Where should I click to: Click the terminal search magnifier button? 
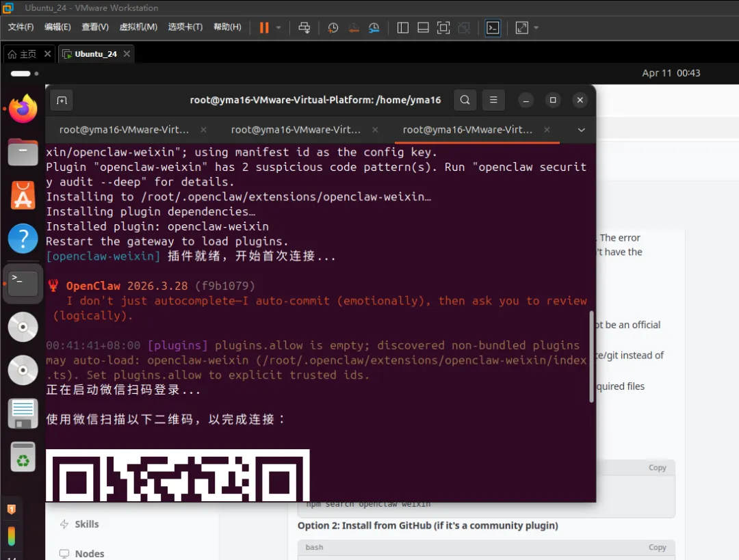coord(465,100)
